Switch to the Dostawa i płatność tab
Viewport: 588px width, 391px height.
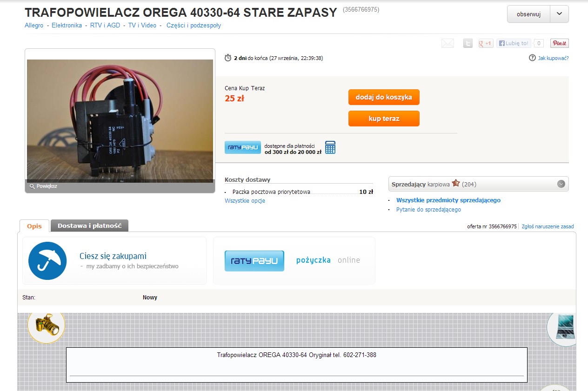[x=89, y=225]
